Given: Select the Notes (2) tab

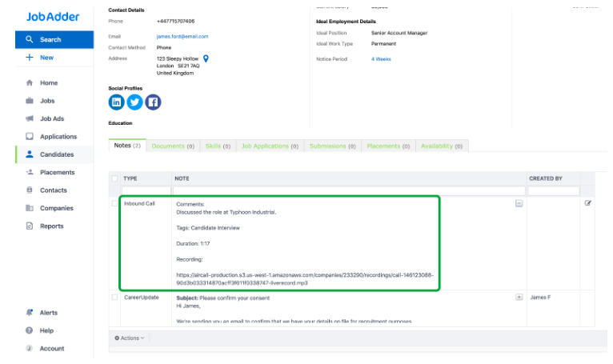Looking at the screenshot, I should tap(127, 146).
